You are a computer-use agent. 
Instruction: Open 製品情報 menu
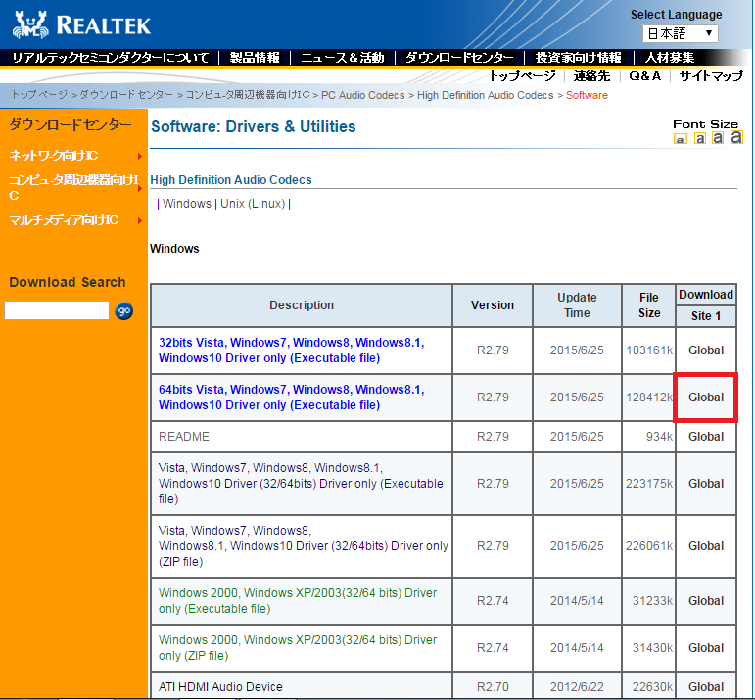point(255,58)
